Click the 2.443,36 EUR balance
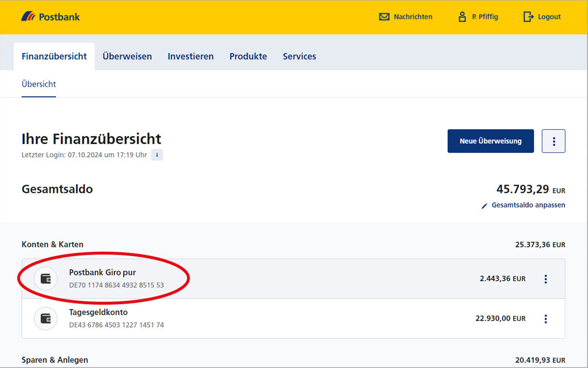 (x=503, y=279)
